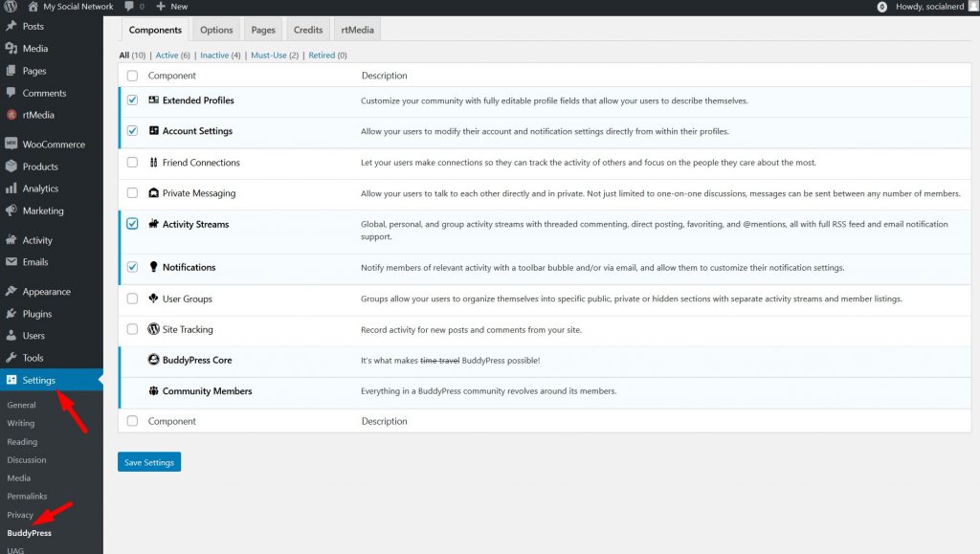Click the Pages sidebar icon
The width and height of the screenshot is (980, 554).
tap(11, 71)
